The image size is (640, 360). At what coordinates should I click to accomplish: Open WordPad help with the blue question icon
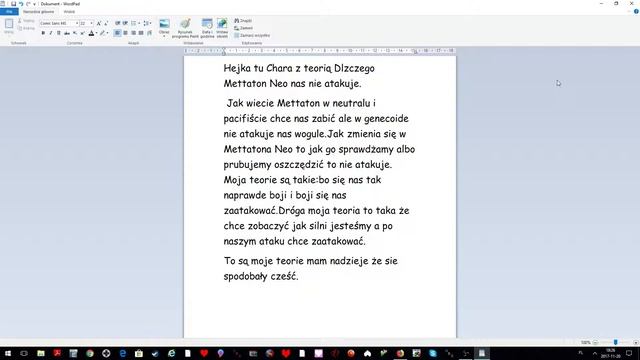636,11
